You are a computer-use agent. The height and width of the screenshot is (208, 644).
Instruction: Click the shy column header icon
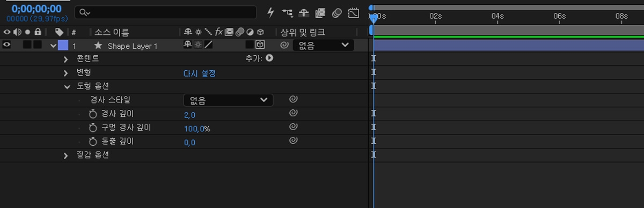click(x=188, y=32)
